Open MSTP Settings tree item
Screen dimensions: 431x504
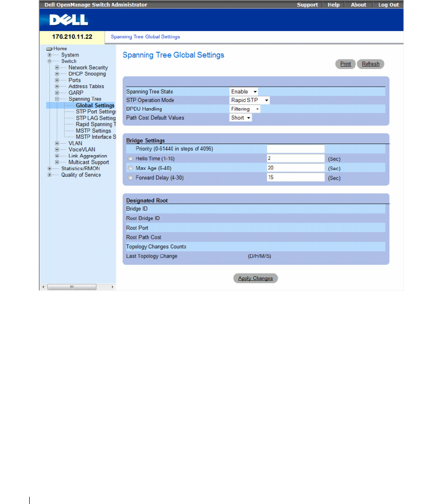93,131
